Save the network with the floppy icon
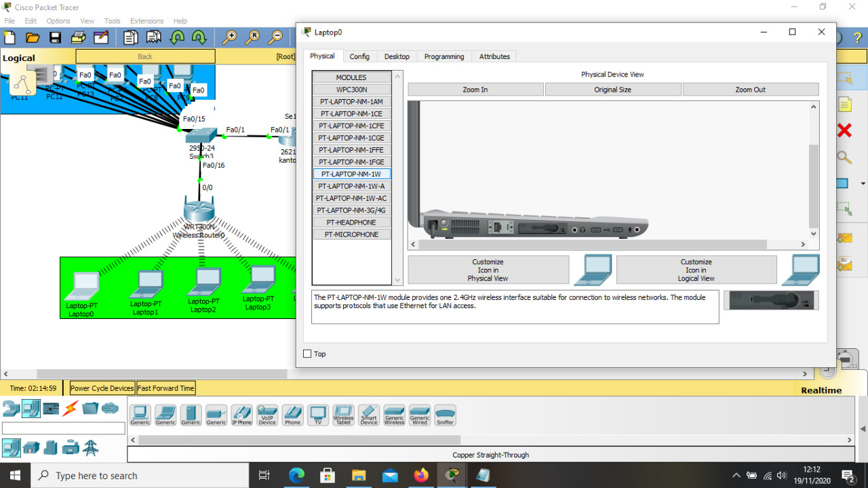Image resolution: width=868 pixels, height=488 pixels. click(x=56, y=37)
